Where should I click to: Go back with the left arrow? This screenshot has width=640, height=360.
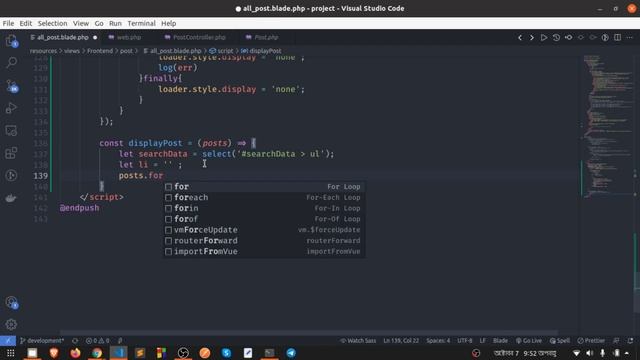[520, 38]
